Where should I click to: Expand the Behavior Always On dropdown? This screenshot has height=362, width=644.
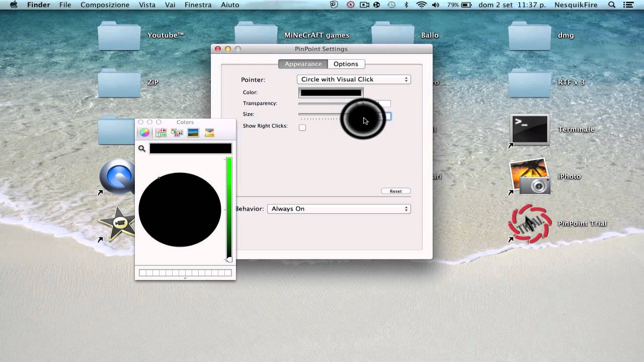[x=339, y=209]
